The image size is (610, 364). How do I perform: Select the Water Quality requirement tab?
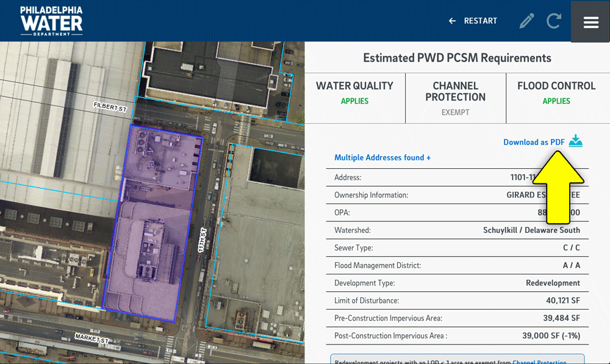click(354, 93)
